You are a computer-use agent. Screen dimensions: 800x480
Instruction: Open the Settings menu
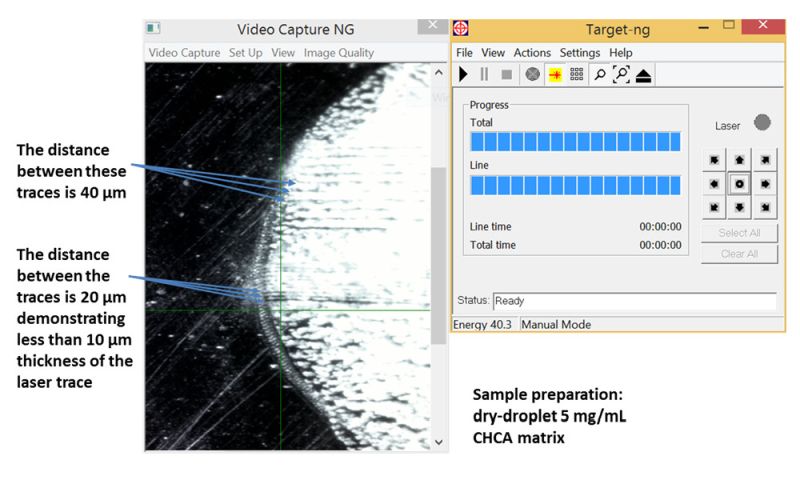point(580,53)
